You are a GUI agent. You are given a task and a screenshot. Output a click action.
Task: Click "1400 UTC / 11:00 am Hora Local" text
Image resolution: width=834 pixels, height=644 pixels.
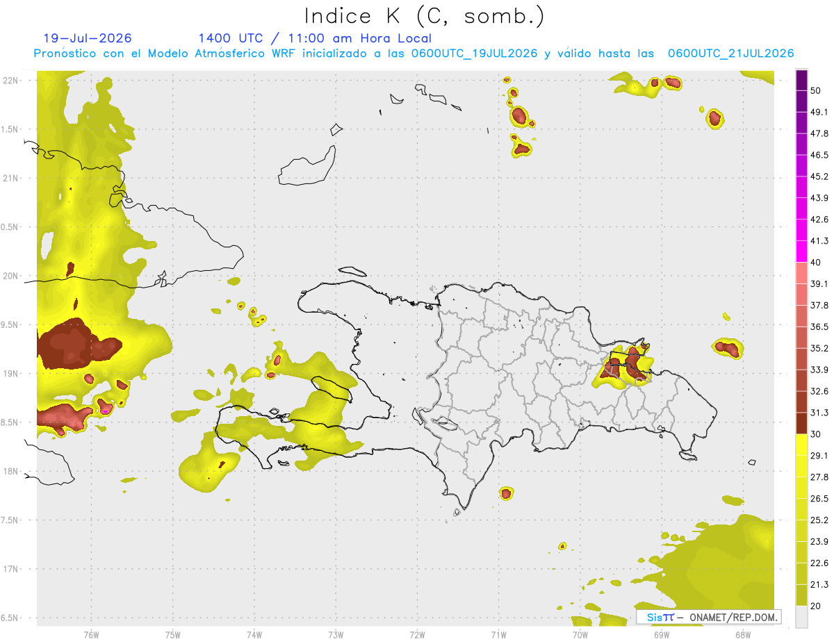tap(315, 38)
